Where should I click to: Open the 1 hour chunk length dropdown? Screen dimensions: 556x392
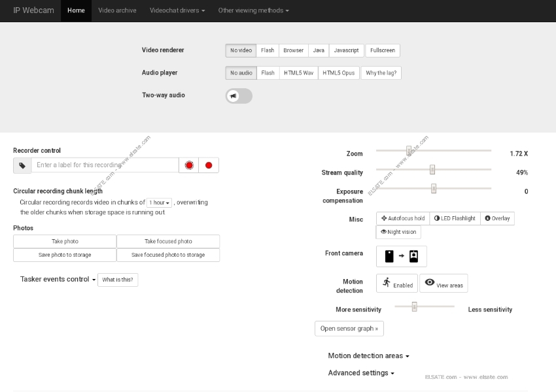coord(159,203)
